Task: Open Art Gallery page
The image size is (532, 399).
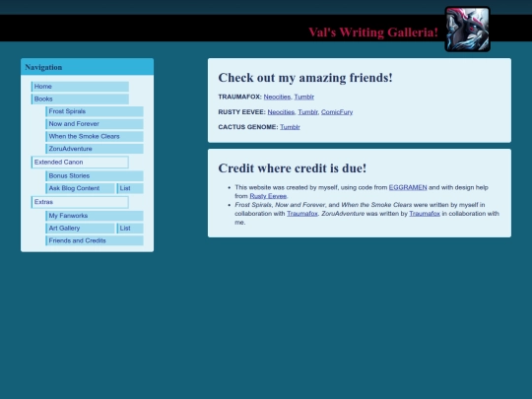Action: pos(81,229)
